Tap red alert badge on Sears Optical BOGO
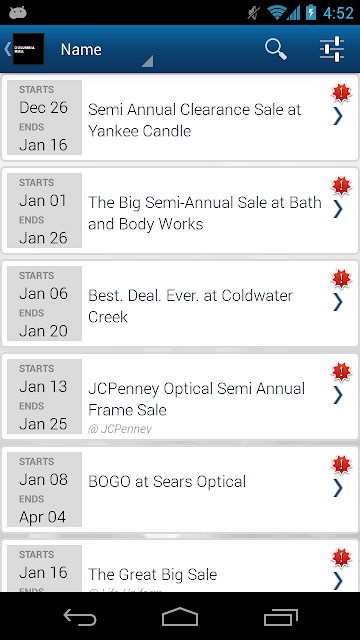This screenshot has height=640, width=360. click(341, 465)
